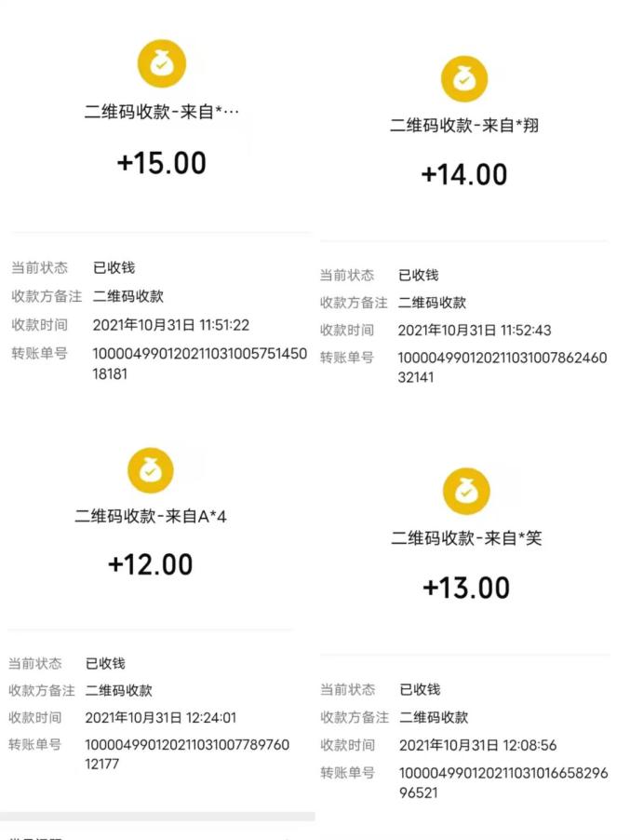
Task: Tap the transfer number ending in 96521
Action: click(503, 783)
